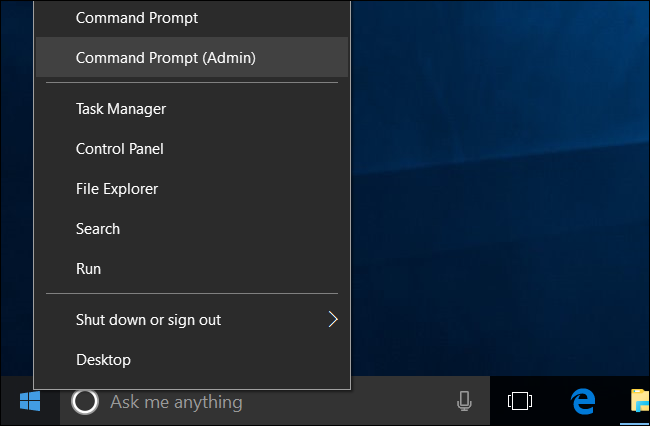Click File Explorer in the context menu

(117, 189)
